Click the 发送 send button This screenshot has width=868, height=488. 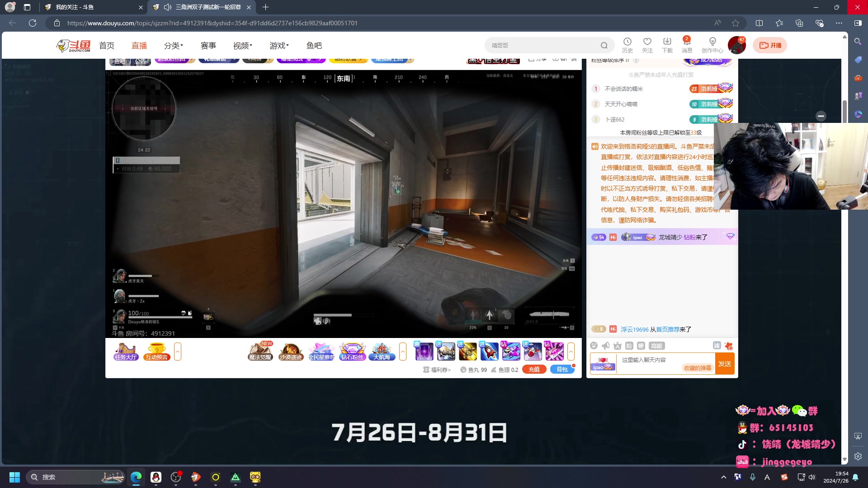(725, 364)
